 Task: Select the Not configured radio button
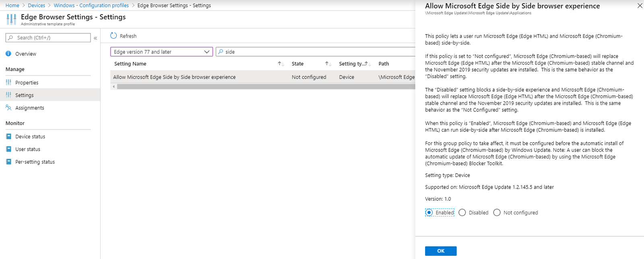497,212
